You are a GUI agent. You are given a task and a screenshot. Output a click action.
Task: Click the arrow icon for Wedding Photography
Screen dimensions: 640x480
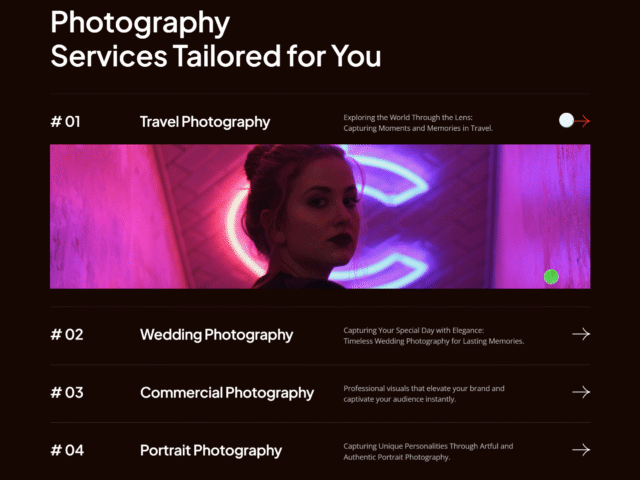(581, 334)
